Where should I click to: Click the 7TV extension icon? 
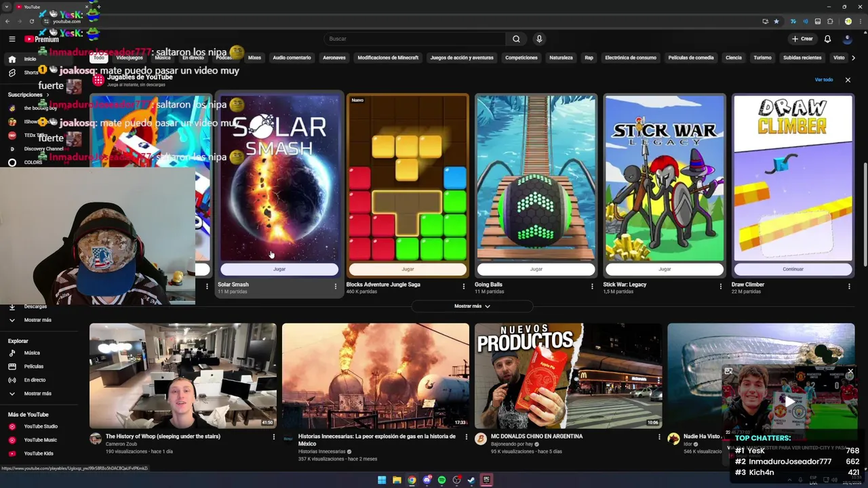(793, 21)
